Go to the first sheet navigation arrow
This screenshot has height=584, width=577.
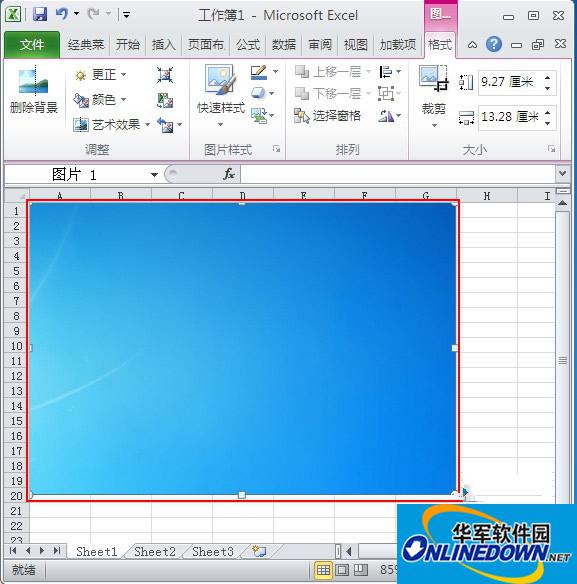point(13,550)
